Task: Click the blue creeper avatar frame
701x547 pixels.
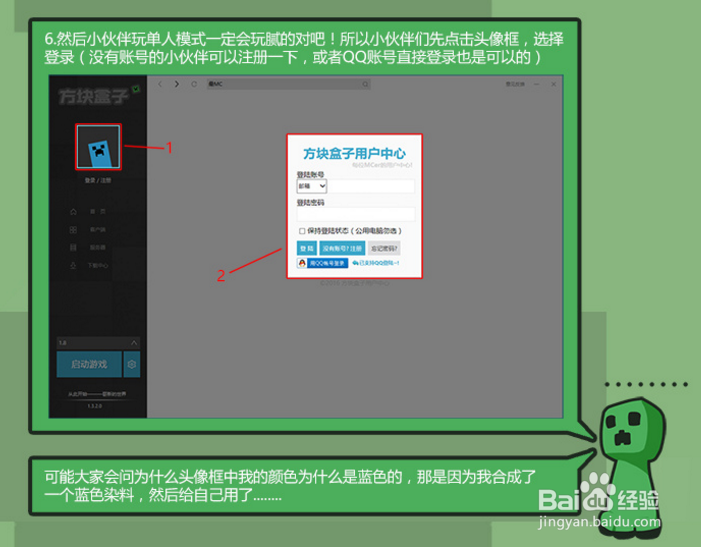Action: point(98,147)
